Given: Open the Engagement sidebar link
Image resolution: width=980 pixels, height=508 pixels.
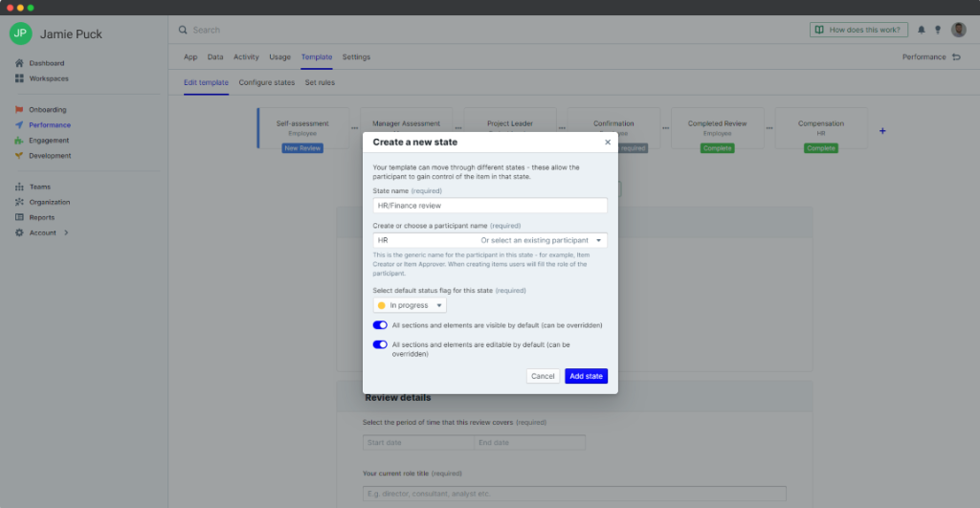Looking at the screenshot, I should click(49, 141).
